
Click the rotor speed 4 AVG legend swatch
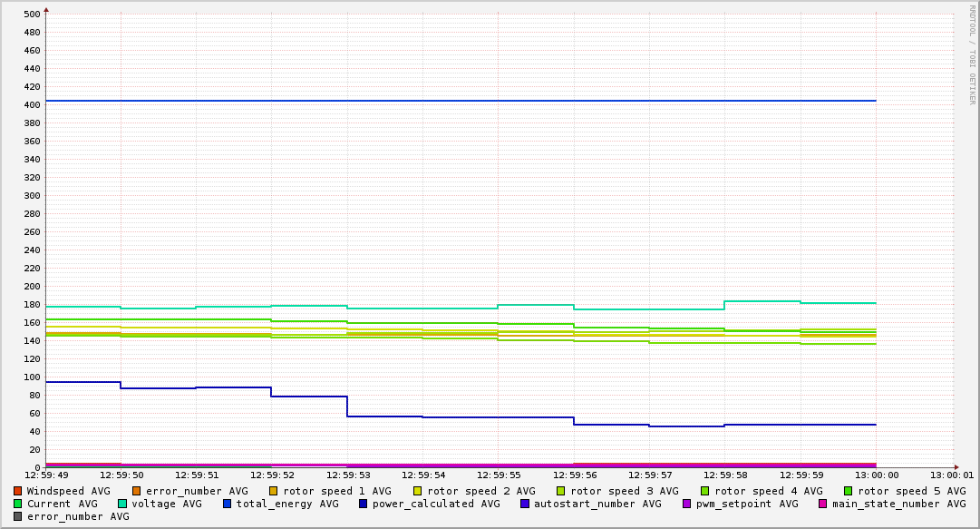click(705, 491)
